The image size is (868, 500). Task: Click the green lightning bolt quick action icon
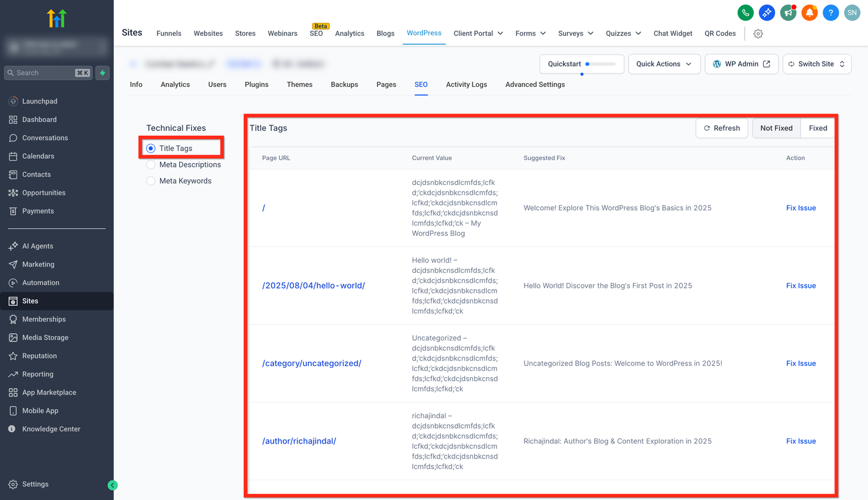(103, 73)
